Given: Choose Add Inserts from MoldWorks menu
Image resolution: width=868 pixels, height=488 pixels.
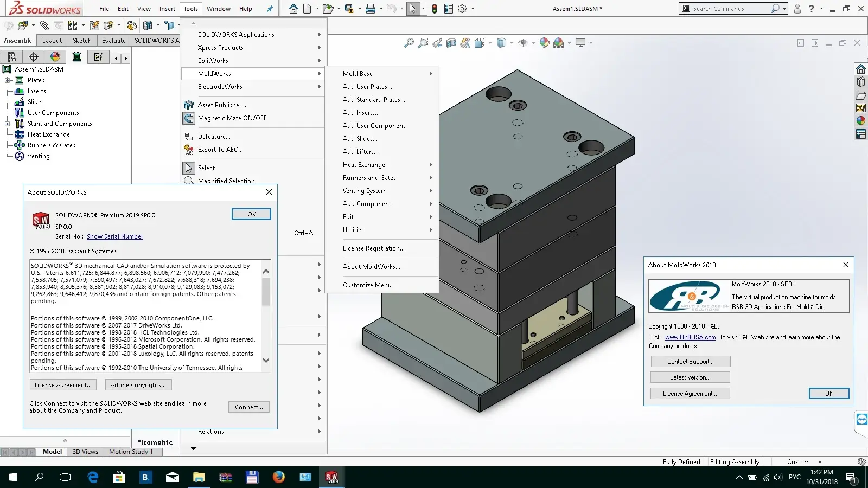Looking at the screenshot, I should [x=360, y=113].
